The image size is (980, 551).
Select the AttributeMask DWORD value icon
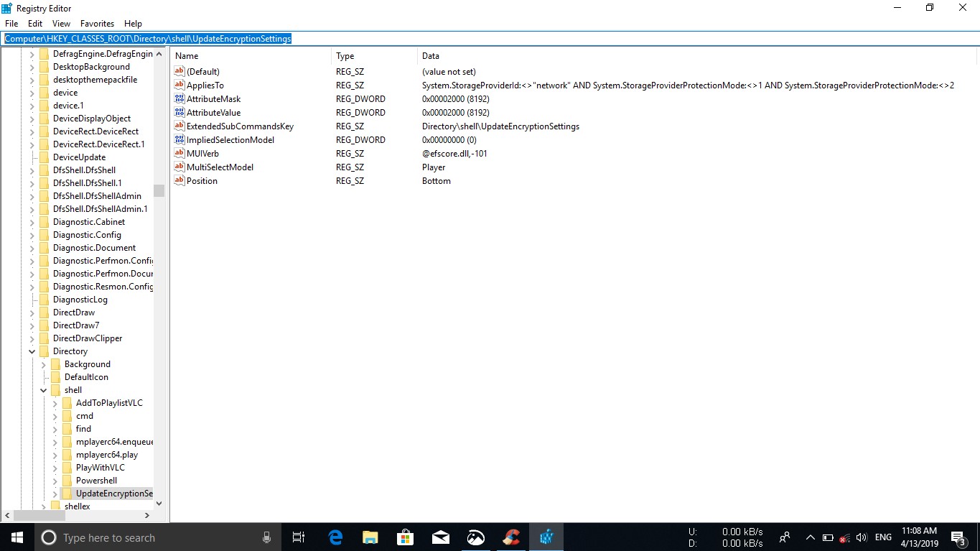pyautogui.click(x=179, y=98)
